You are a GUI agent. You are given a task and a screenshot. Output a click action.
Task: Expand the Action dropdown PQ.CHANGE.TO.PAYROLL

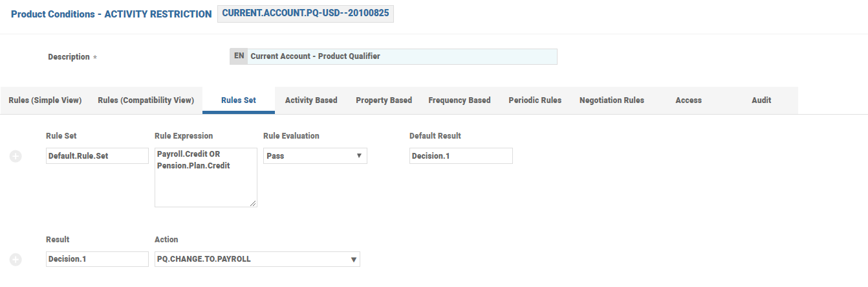point(257,259)
